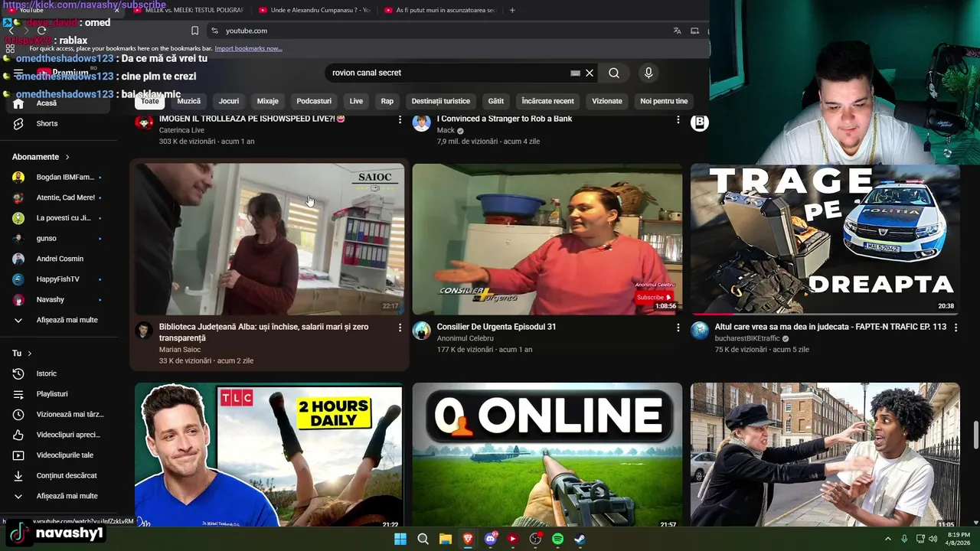Start voice search with the microphone icon
This screenshot has height=551, width=980.
648,73
